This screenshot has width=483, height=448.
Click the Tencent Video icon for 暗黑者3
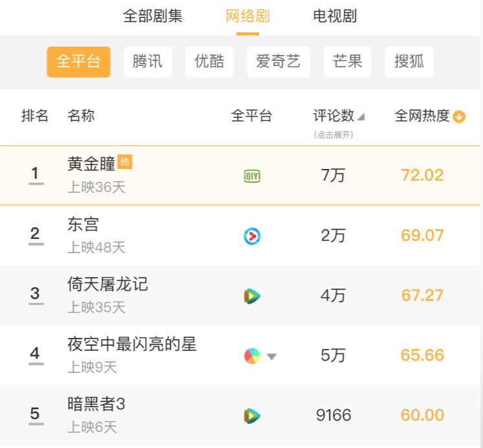(x=252, y=416)
